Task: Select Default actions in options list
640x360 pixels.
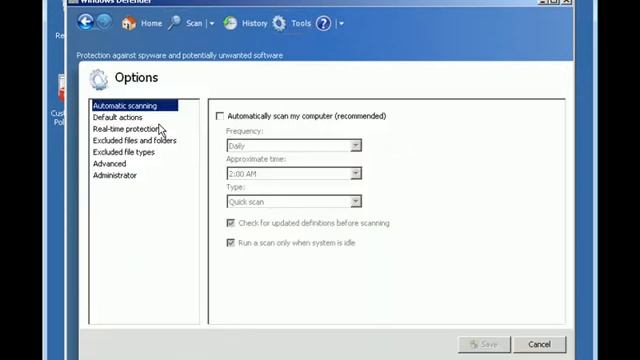Action: click(x=118, y=117)
